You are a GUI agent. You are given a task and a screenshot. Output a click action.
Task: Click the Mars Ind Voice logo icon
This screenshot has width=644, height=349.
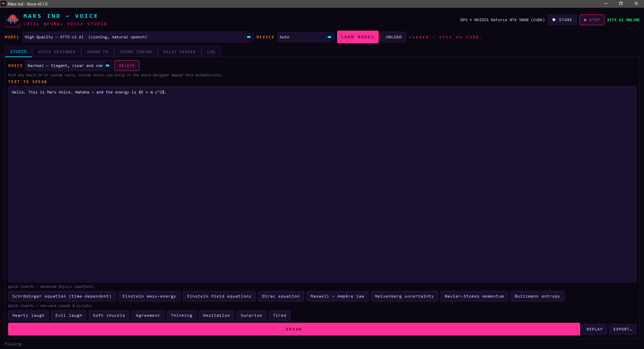tap(13, 20)
